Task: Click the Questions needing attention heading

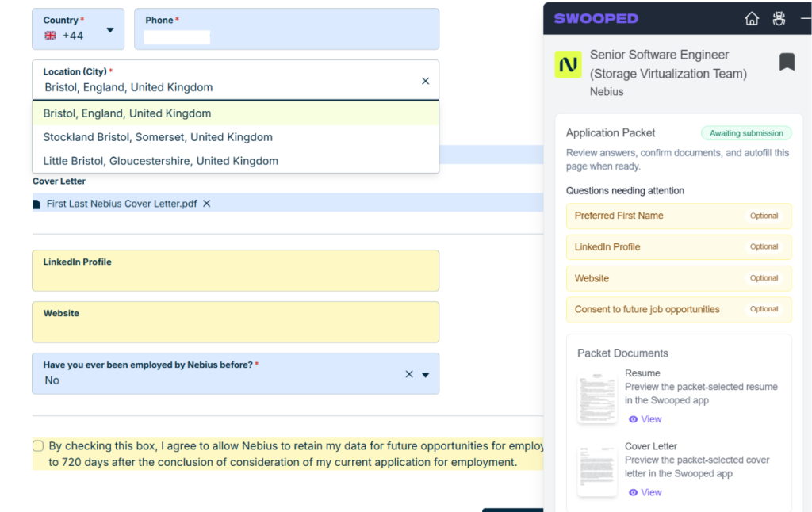Action: tap(625, 190)
